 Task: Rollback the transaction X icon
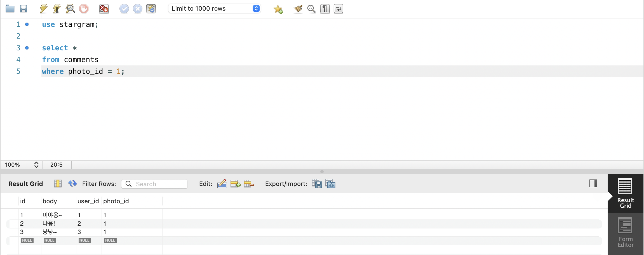[x=138, y=9]
